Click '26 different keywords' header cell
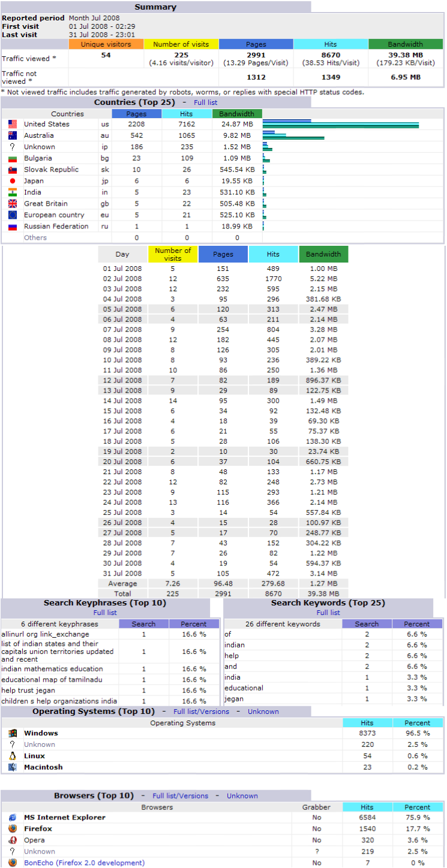Image resolution: width=447 pixels, height=868 pixels. click(x=283, y=624)
